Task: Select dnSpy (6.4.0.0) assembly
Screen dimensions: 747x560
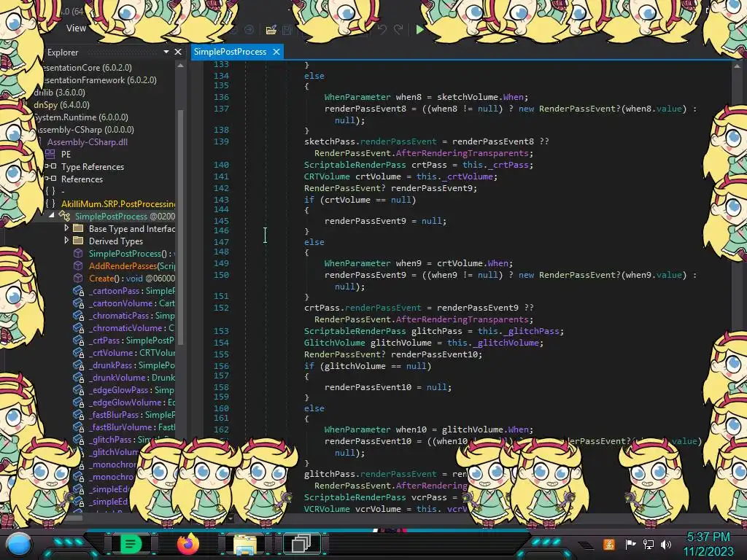Action: tap(61, 105)
